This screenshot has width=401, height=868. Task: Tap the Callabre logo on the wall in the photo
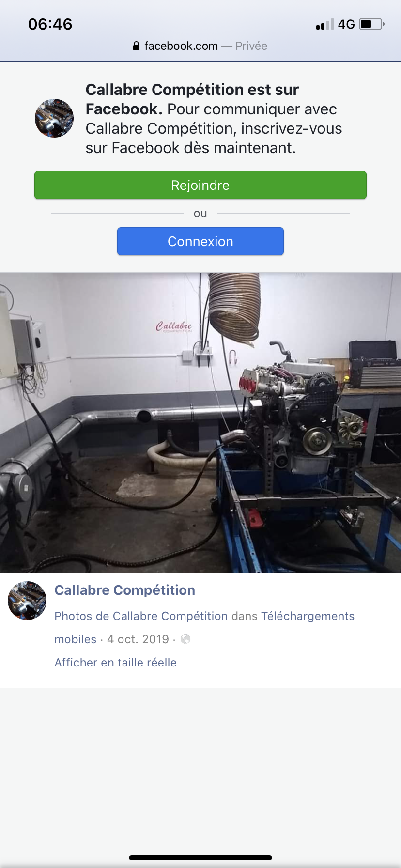coord(174,326)
